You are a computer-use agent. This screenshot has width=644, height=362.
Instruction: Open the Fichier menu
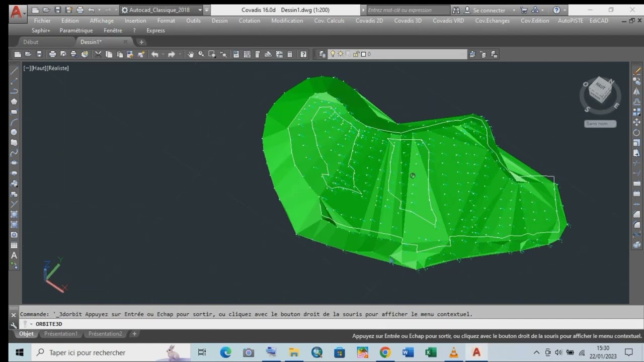tap(42, 21)
